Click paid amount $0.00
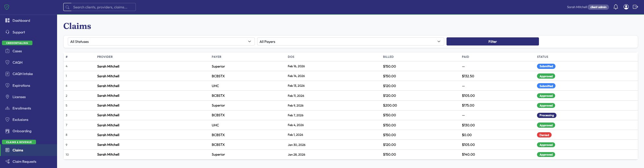The height and width of the screenshot is (168, 644). coord(467,135)
